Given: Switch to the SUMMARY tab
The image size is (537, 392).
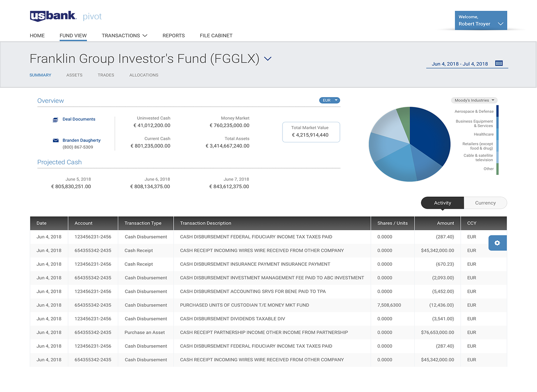Looking at the screenshot, I should (x=40, y=75).
